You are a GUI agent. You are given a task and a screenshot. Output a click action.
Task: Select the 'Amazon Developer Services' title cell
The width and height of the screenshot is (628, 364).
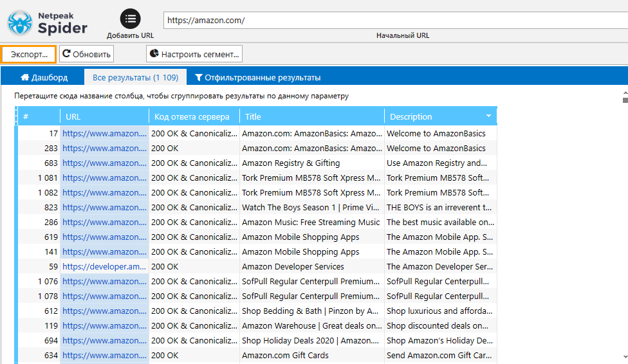[x=312, y=267]
